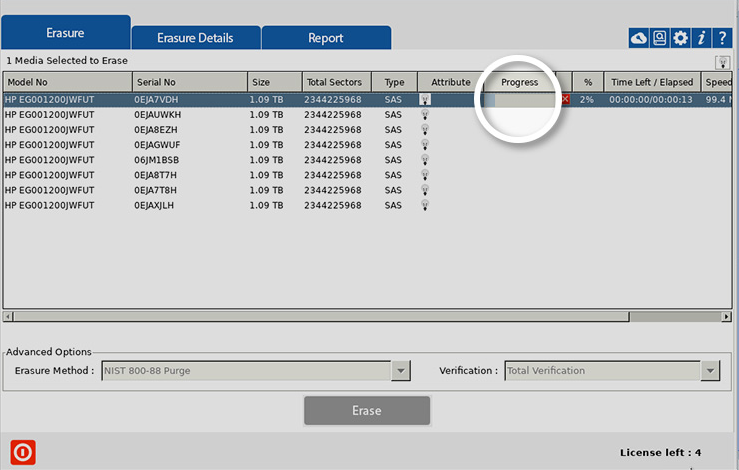739x470 pixels.
Task: Click the red power shutdown icon
Action: 23,453
